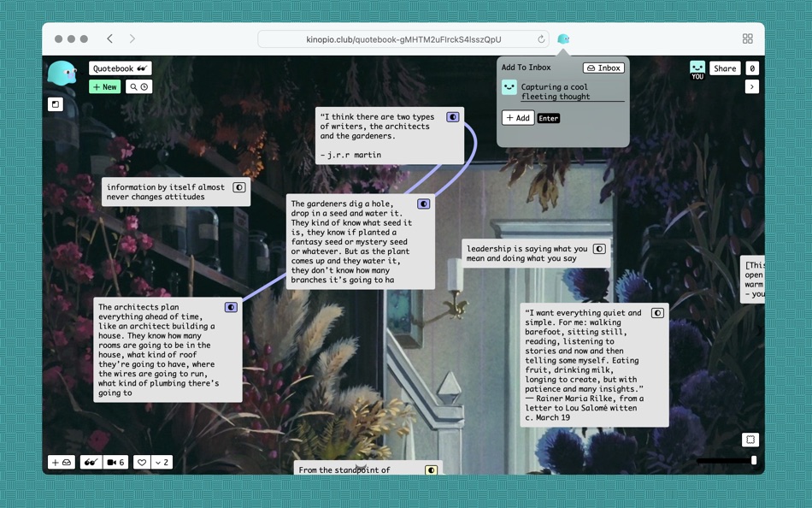Click the heart favorites button
This screenshot has height=508, width=812.
click(142, 462)
